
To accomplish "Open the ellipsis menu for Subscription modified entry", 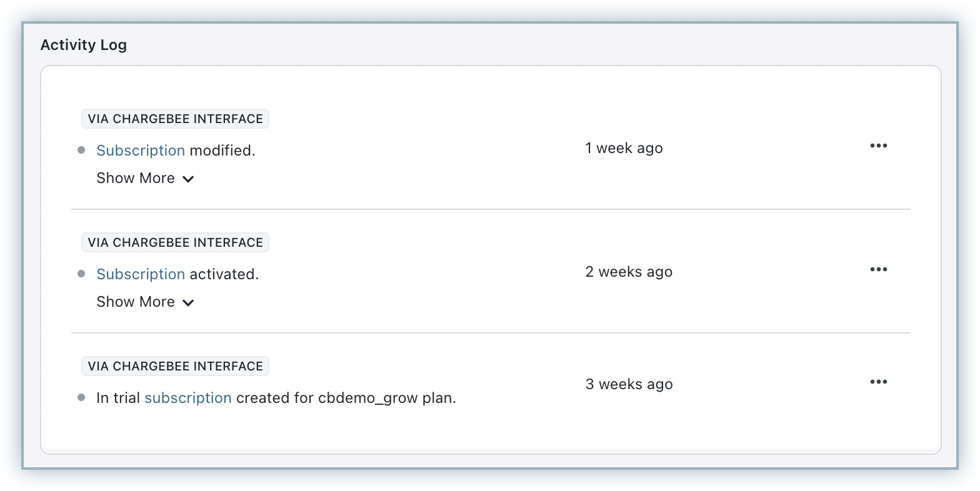I will pos(878,146).
